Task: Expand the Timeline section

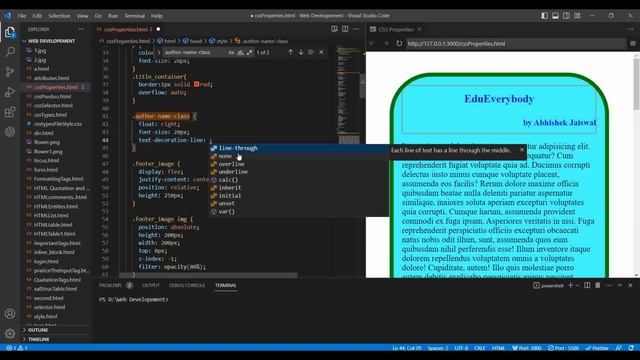Action: coord(39,339)
